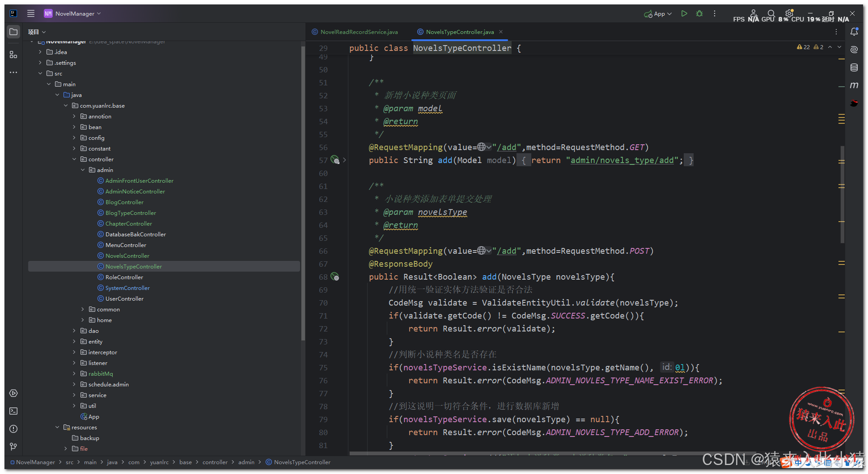Open Search Everywhere magnifier

(771, 14)
